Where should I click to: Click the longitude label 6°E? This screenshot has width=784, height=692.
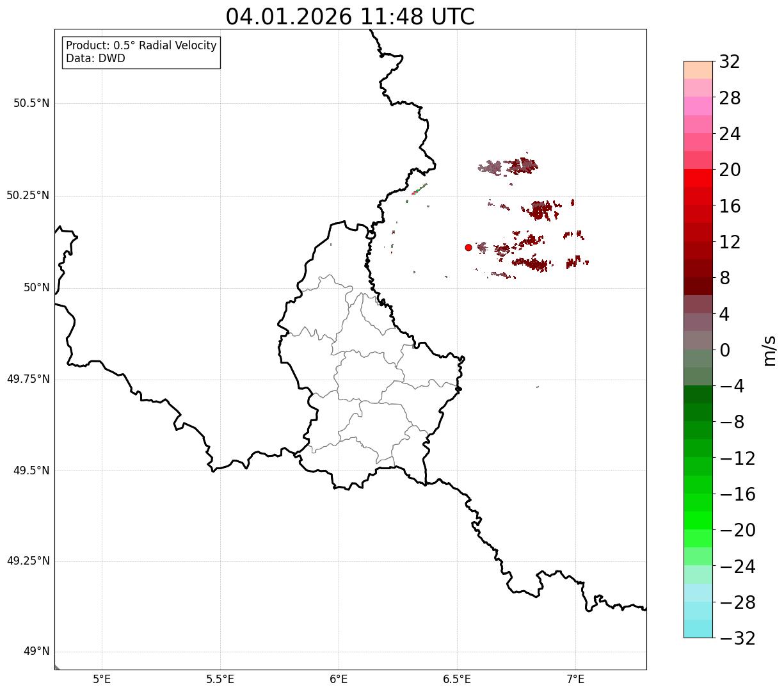[339, 679]
